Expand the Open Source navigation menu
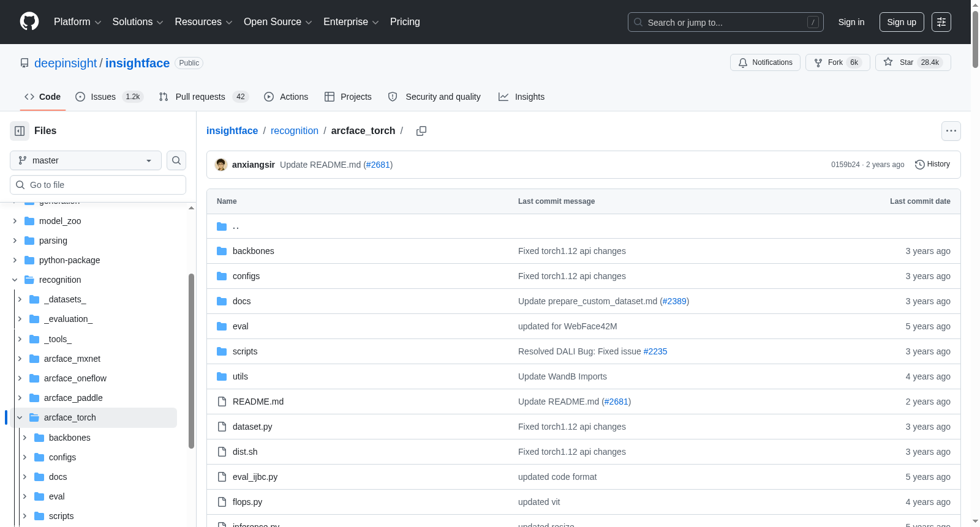The height and width of the screenshot is (527, 980). coord(278,22)
